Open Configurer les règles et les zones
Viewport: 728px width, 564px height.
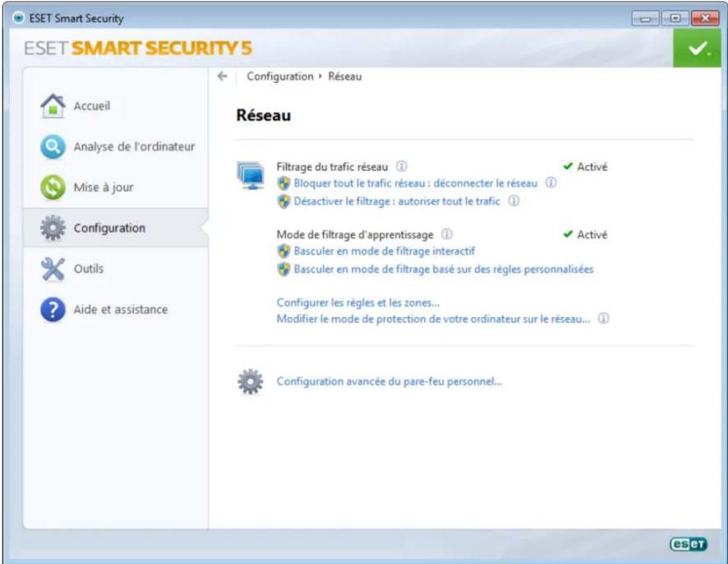point(358,303)
